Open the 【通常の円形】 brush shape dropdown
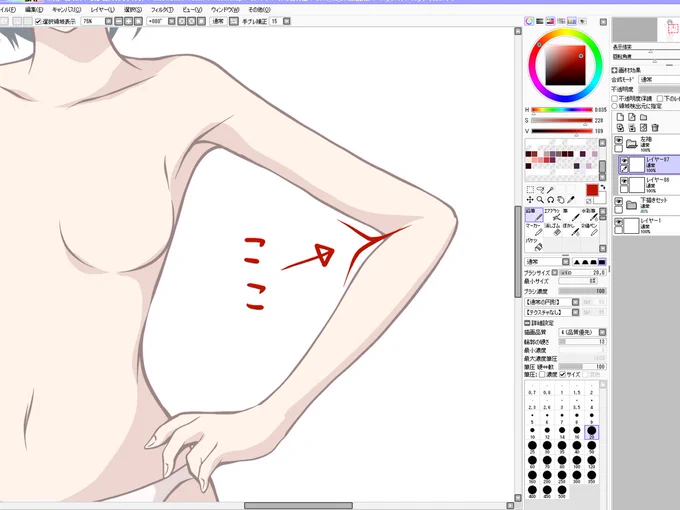 pyautogui.click(x=575, y=302)
